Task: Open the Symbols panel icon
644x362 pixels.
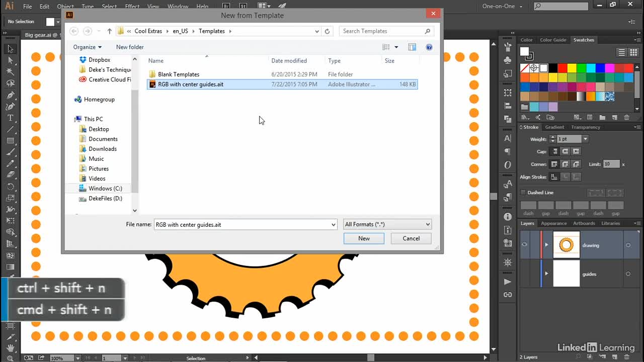Action: 508,59
